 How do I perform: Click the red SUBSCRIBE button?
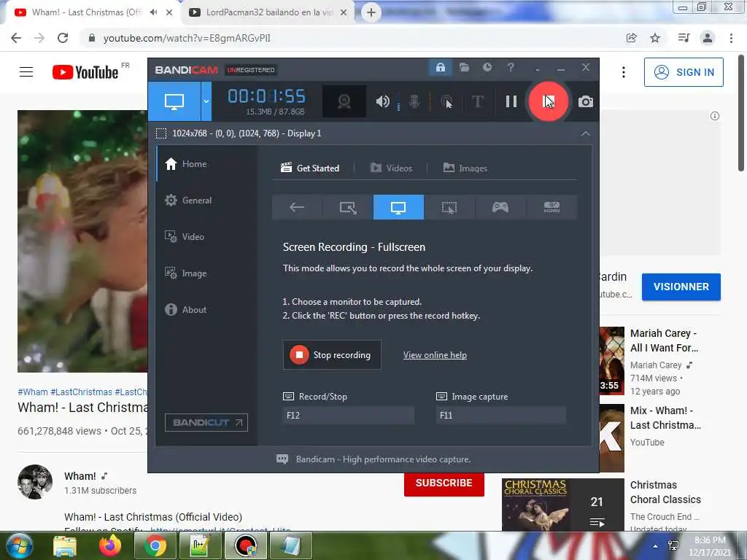444,483
